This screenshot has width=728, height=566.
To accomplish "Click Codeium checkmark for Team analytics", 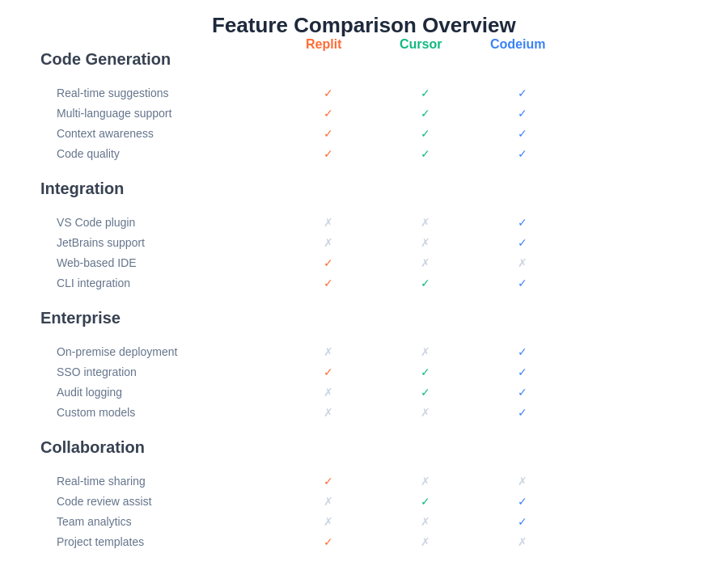I will [x=523, y=522].
